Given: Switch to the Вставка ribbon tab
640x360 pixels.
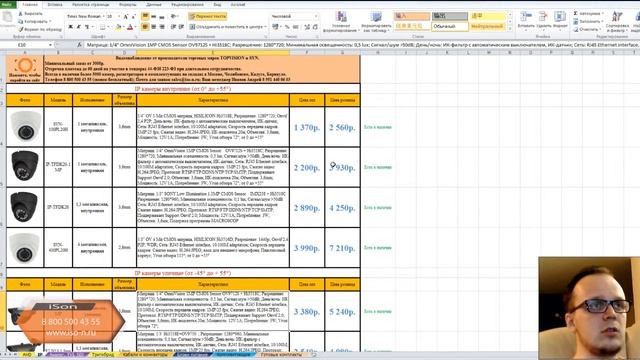Looking at the screenshot, I should pyautogui.click(x=55, y=4).
